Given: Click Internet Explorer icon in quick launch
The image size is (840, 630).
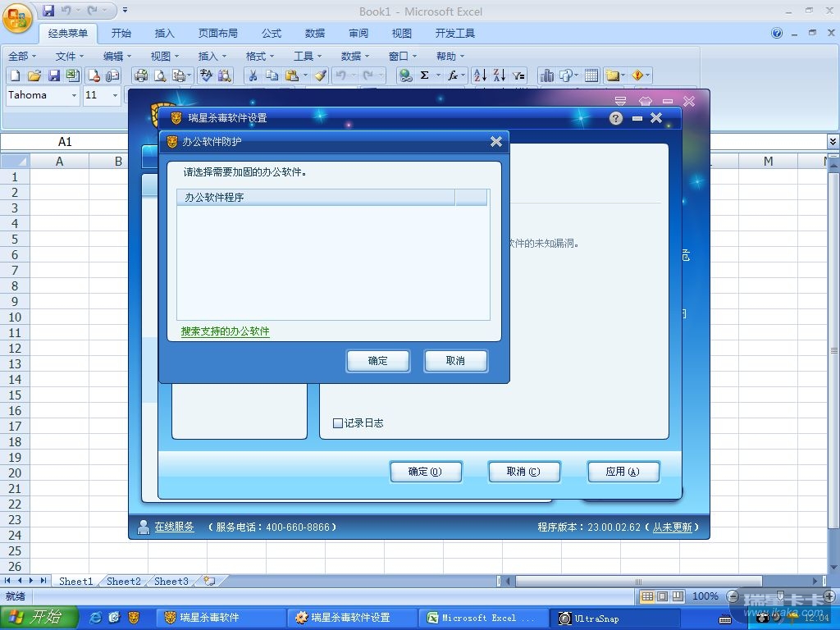Looking at the screenshot, I should point(96,618).
